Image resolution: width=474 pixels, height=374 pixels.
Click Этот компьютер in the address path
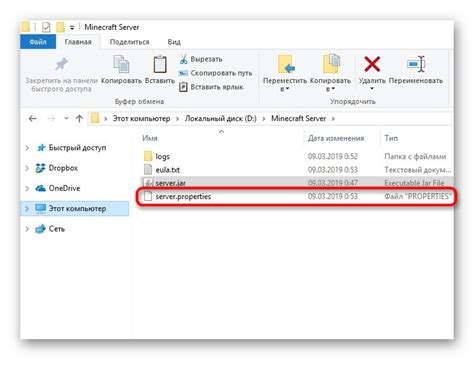pyautogui.click(x=141, y=118)
